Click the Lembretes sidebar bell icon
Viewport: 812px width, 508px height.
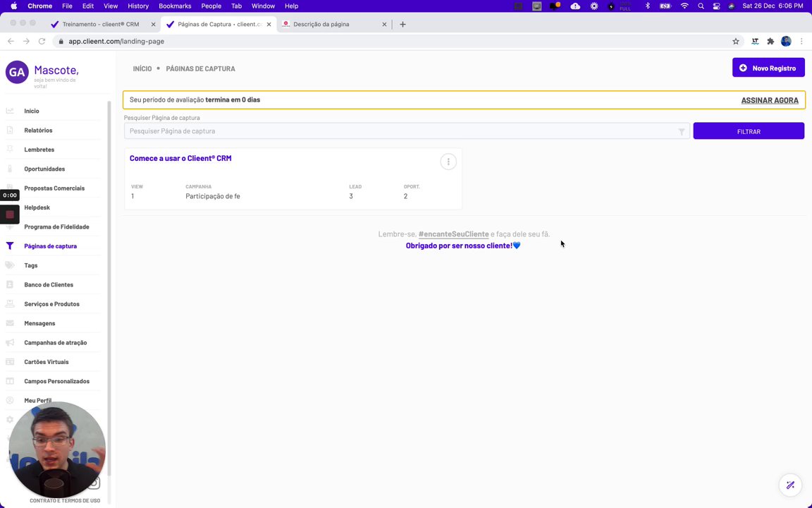[10, 150]
